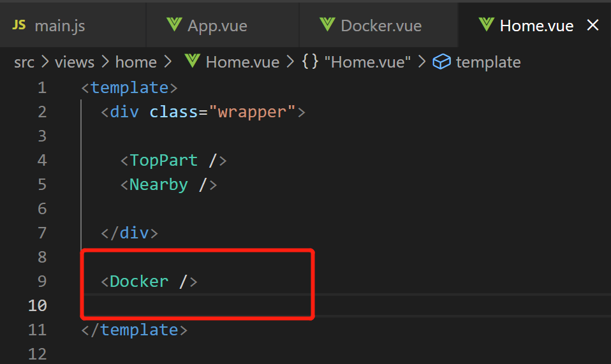The image size is (611, 364).
Task: Click the Vue icon on App.vue tab
Action: pyautogui.click(x=174, y=25)
